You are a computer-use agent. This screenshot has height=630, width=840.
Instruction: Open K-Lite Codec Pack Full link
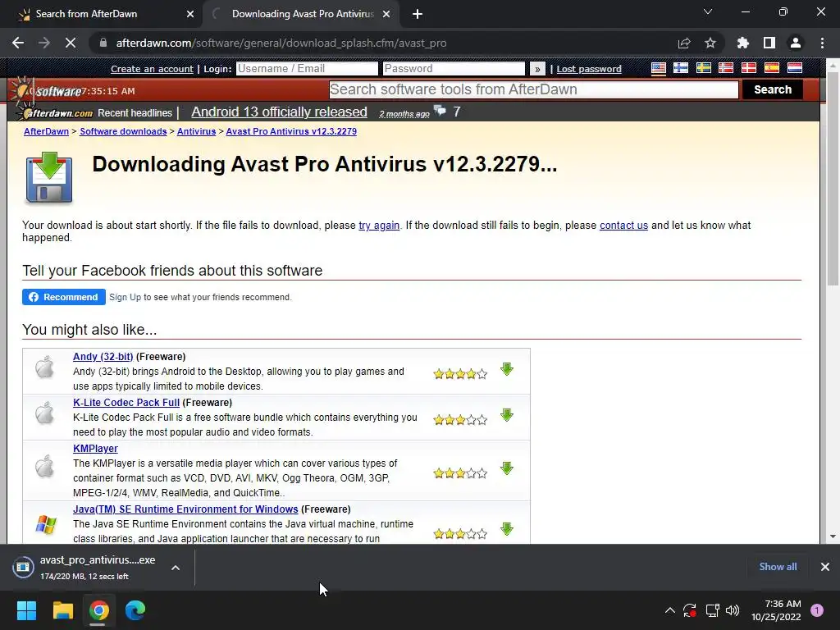click(126, 403)
